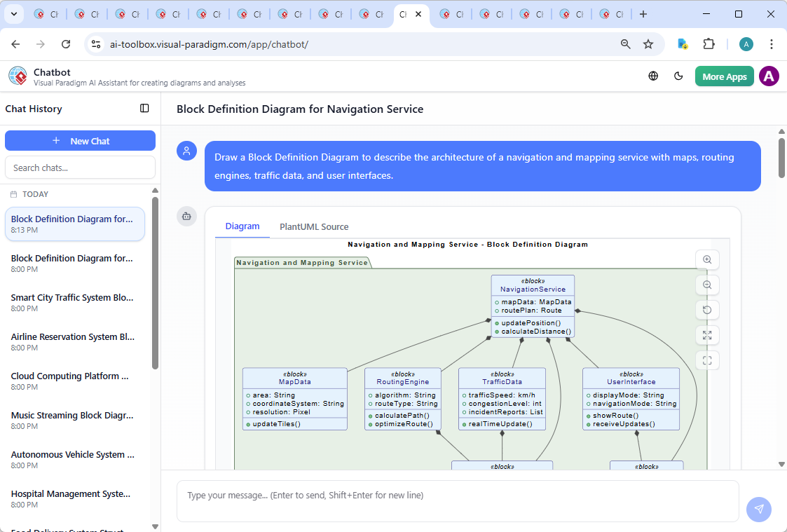Toggle the browser bookmark star
The height and width of the screenshot is (532, 787).
(x=649, y=43)
